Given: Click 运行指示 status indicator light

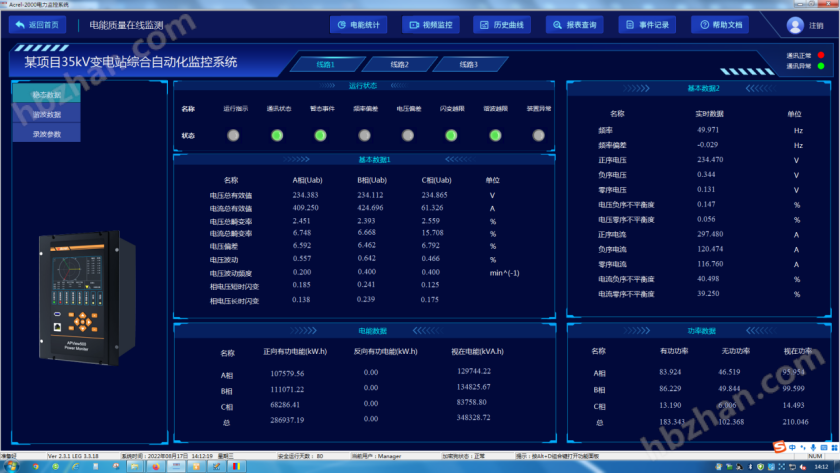Looking at the screenshot, I should click(233, 136).
